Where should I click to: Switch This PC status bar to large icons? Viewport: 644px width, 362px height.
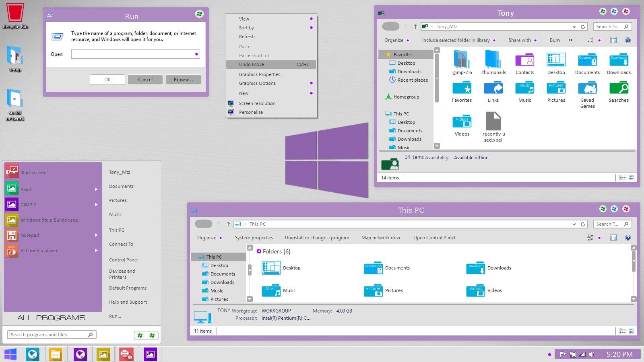click(632, 331)
